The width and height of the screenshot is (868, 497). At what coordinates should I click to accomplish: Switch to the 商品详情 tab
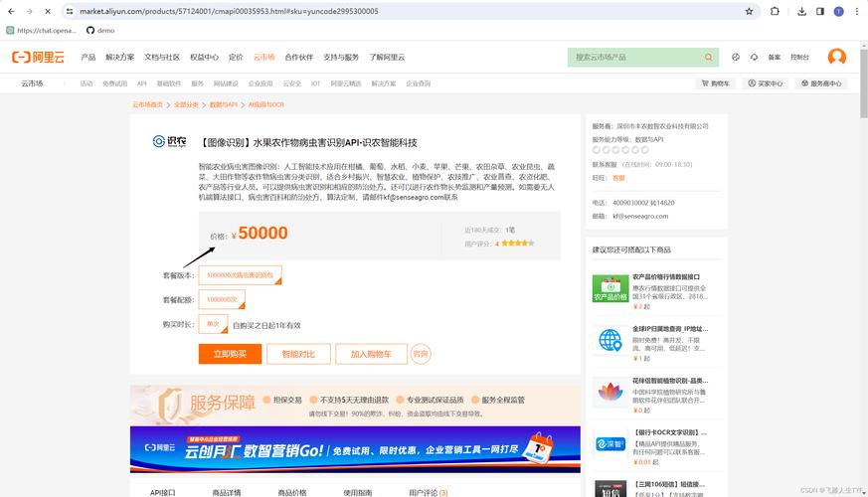pos(227,492)
